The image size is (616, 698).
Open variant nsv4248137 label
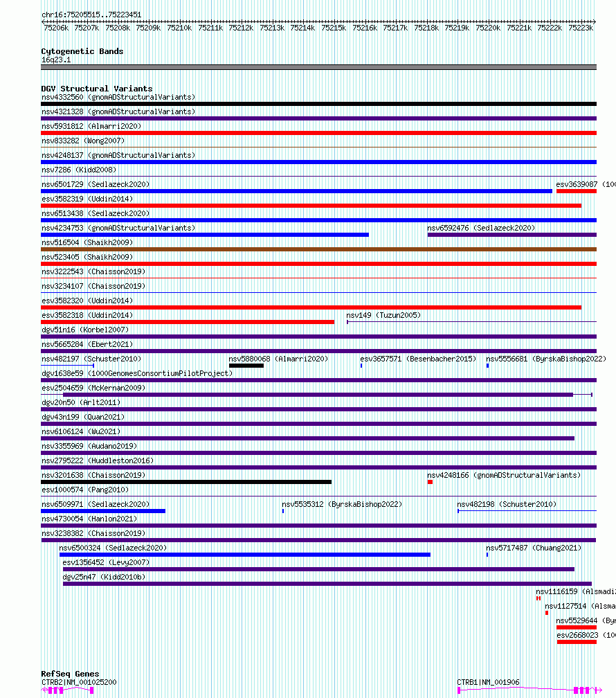118,155
